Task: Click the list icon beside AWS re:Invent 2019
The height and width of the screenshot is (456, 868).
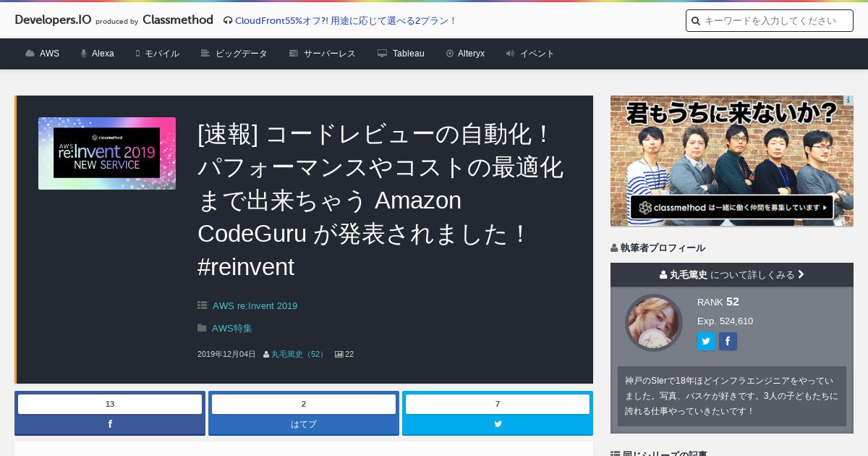Action: point(203,305)
